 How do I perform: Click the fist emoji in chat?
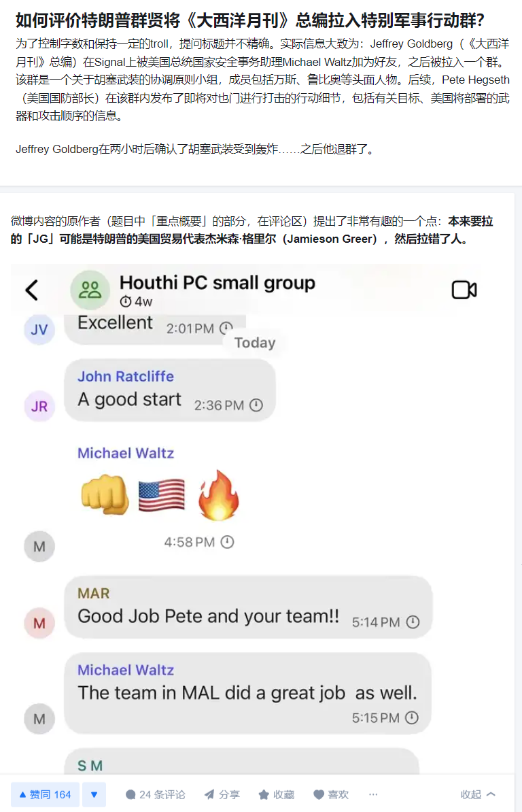pos(105,495)
